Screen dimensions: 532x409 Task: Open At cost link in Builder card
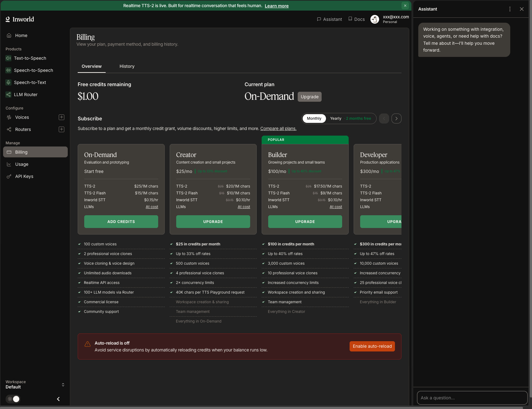pyautogui.click(x=336, y=207)
